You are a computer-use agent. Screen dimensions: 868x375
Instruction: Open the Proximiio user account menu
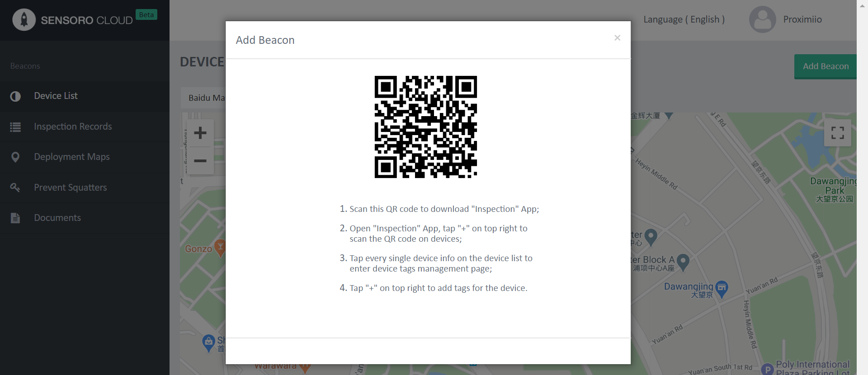pos(786,19)
